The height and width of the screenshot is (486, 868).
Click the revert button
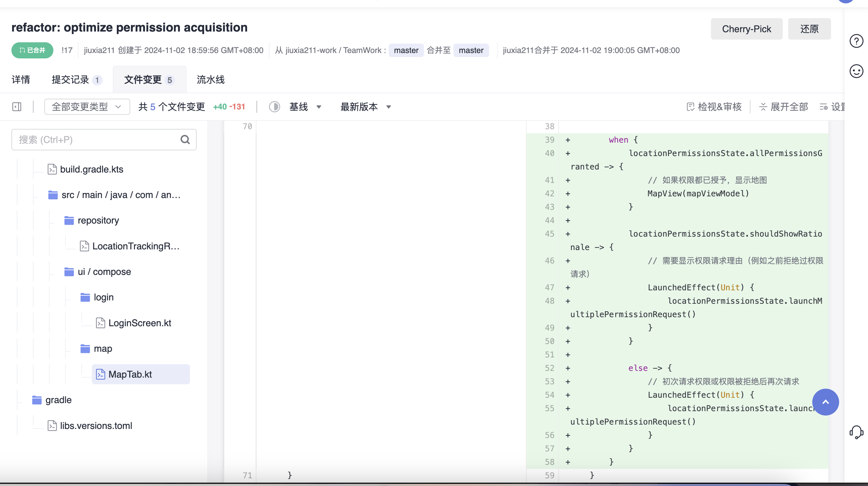pyautogui.click(x=809, y=29)
